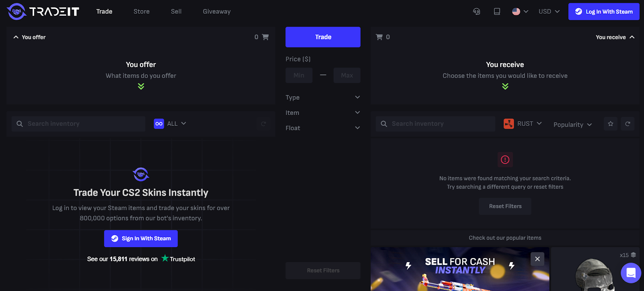Refresh the receive inventory list
The image size is (644, 291).
tap(627, 124)
